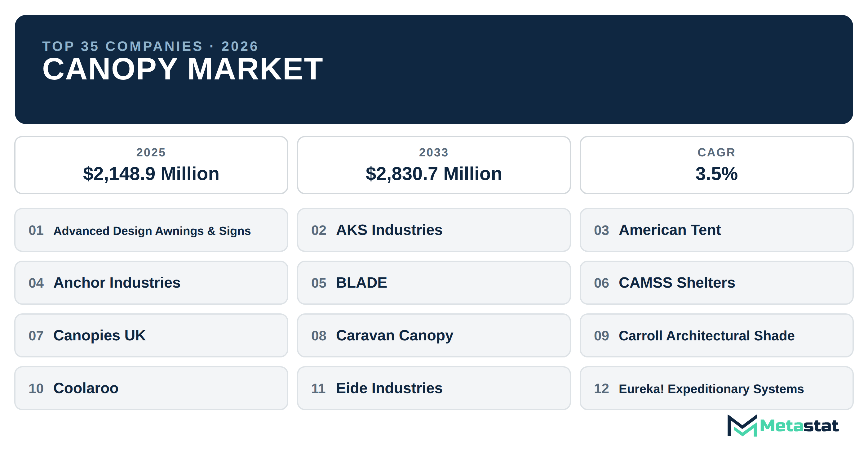
Task: Select the Eide Industries entry
Action: pos(434,388)
